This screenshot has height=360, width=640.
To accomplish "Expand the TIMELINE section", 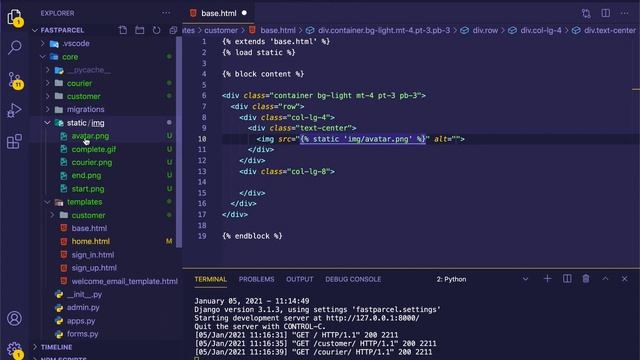I will click(56, 347).
